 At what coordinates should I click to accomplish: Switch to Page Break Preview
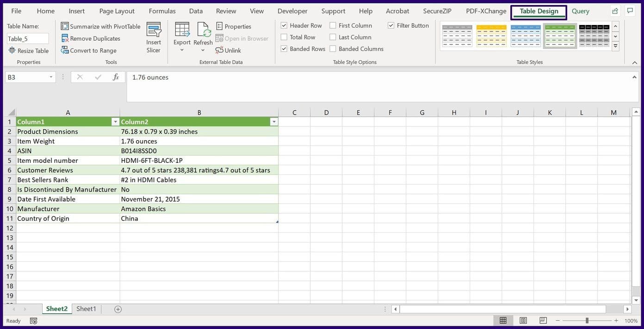(543, 321)
